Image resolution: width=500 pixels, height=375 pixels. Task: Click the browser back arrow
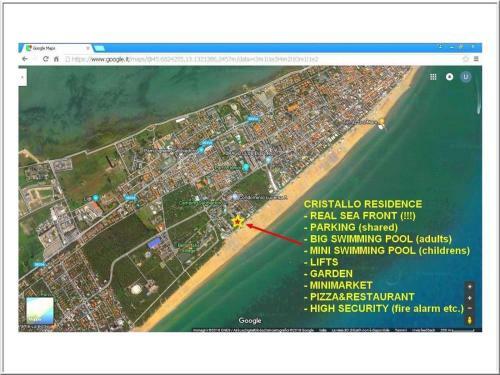[x=25, y=59]
